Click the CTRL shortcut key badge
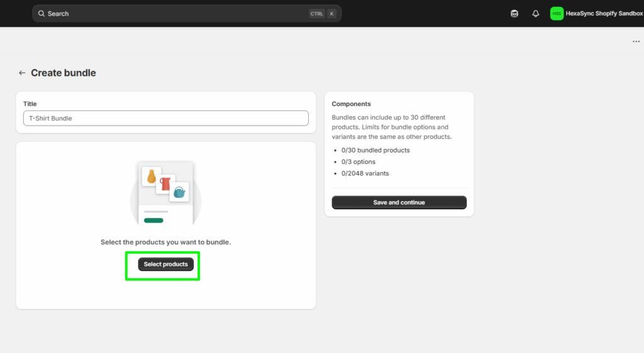 (316, 14)
